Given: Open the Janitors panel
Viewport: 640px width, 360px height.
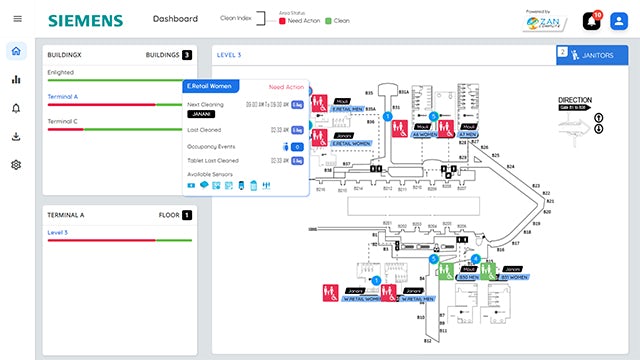Looking at the screenshot, I should (592, 55).
